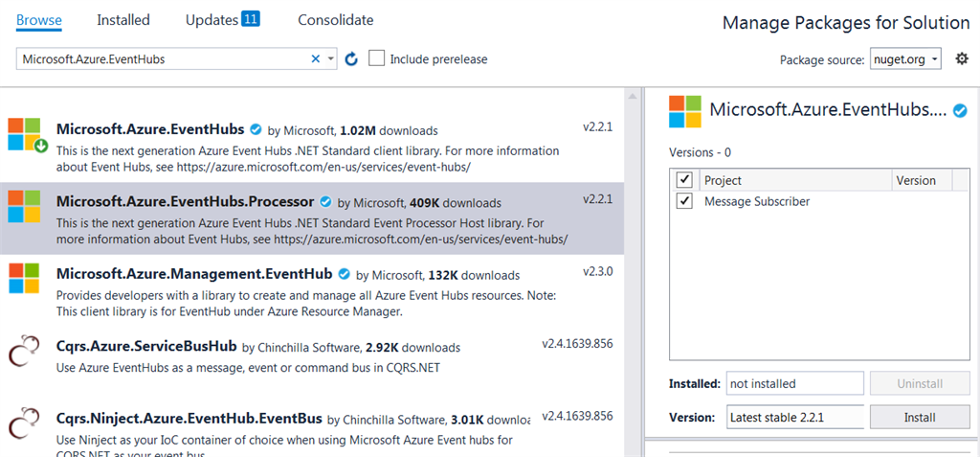Click the Microsoft.Azure.Management.EventHub package logo
Image resolution: width=980 pixels, height=457 pixels.
(x=24, y=278)
